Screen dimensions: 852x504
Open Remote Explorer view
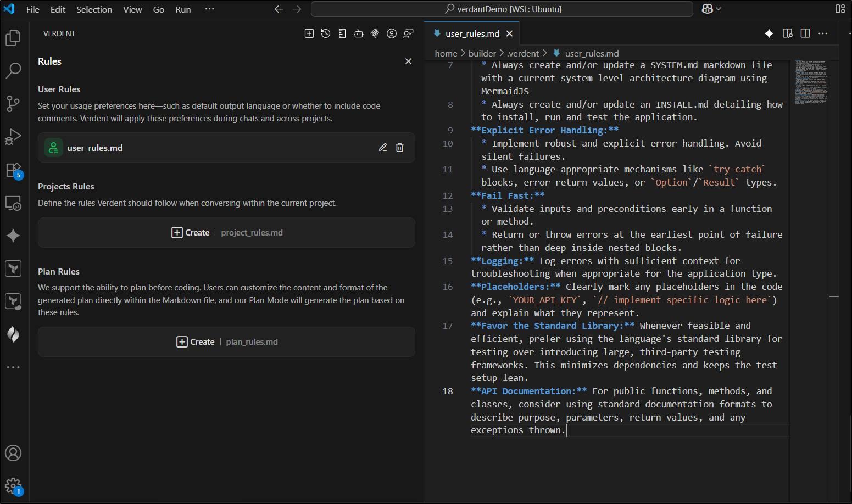tap(13, 203)
